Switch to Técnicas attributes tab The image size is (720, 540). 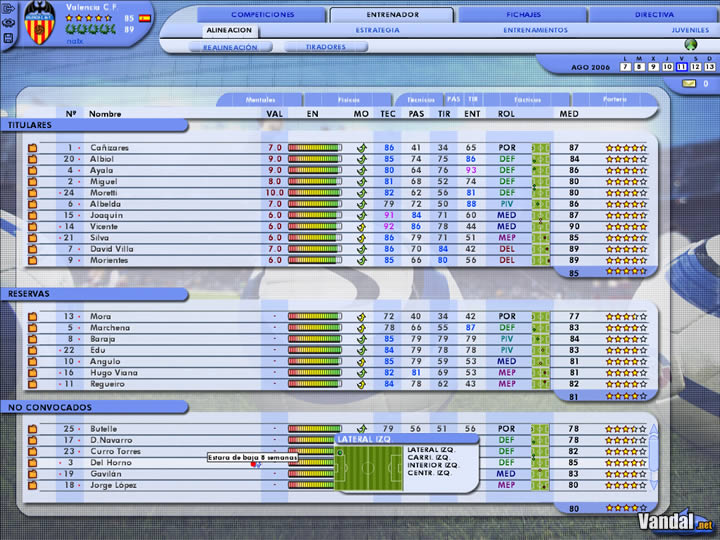pyautogui.click(x=420, y=100)
